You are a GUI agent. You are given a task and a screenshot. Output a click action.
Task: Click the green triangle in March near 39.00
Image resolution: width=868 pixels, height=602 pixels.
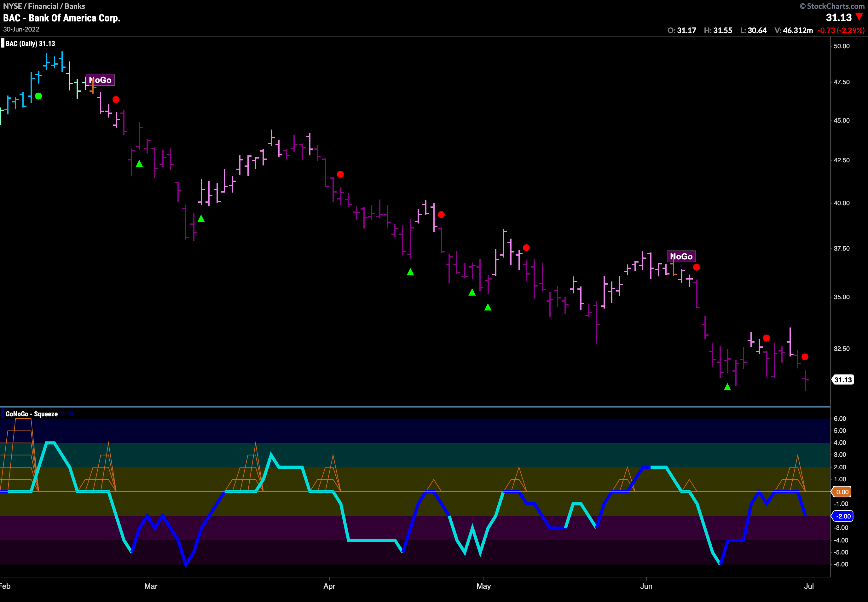(x=201, y=218)
